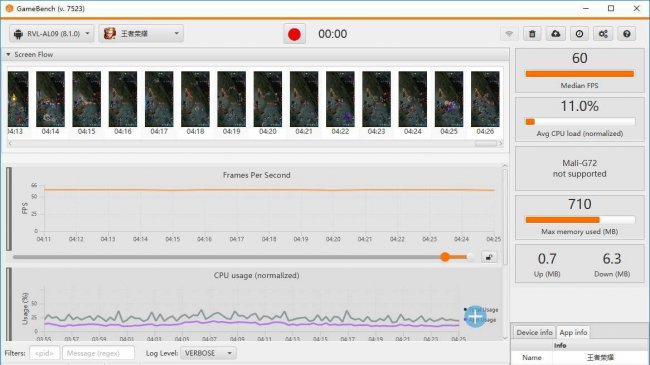The image size is (650, 365).
Task: Select the screenshot thumbnail at 04:15
Action: point(87,99)
